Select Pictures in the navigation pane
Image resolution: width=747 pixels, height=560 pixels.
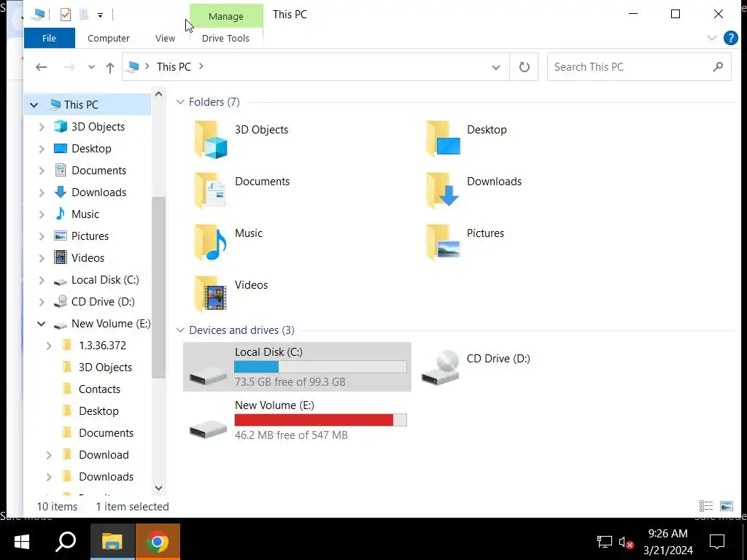tap(90, 236)
